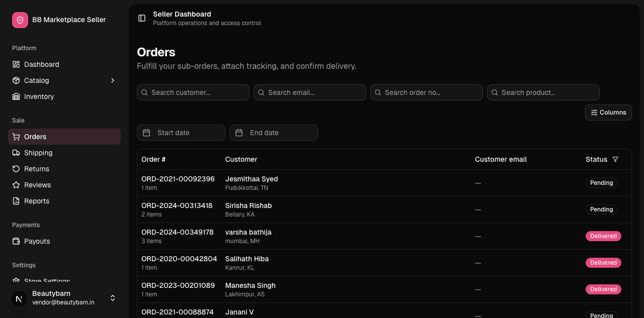Screen dimensions: 644x318
Task: Click the Reports document icon
Action: [16, 201]
